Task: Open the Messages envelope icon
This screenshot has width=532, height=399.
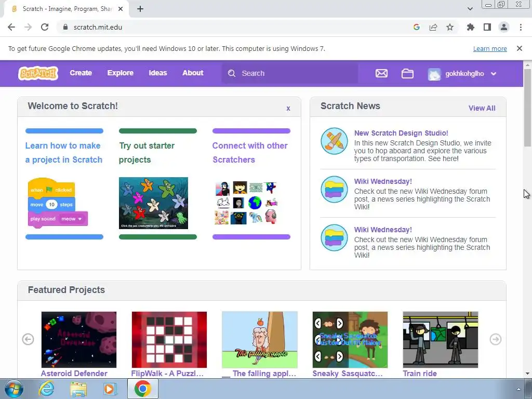Action: [x=381, y=73]
